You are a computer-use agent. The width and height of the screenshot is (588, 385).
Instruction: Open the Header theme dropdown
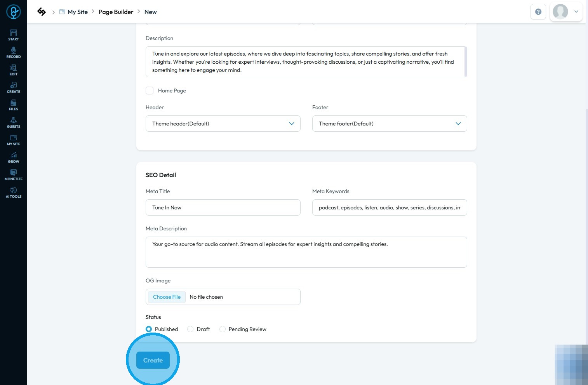(x=223, y=124)
